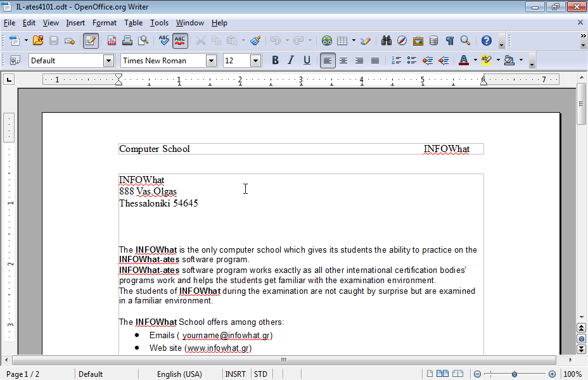Open Data Sources icon
The width and height of the screenshot is (588, 380).
click(x=433, y=41)
